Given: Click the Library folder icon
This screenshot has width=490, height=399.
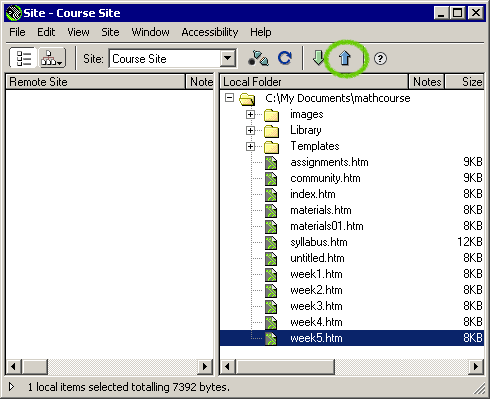Looking at the screenshot, I should (271, 131).
